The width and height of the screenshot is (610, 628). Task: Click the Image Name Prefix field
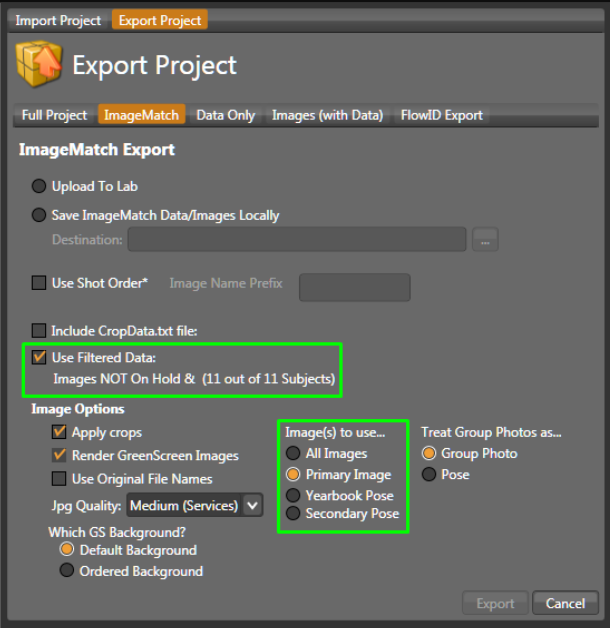[354, 287]
